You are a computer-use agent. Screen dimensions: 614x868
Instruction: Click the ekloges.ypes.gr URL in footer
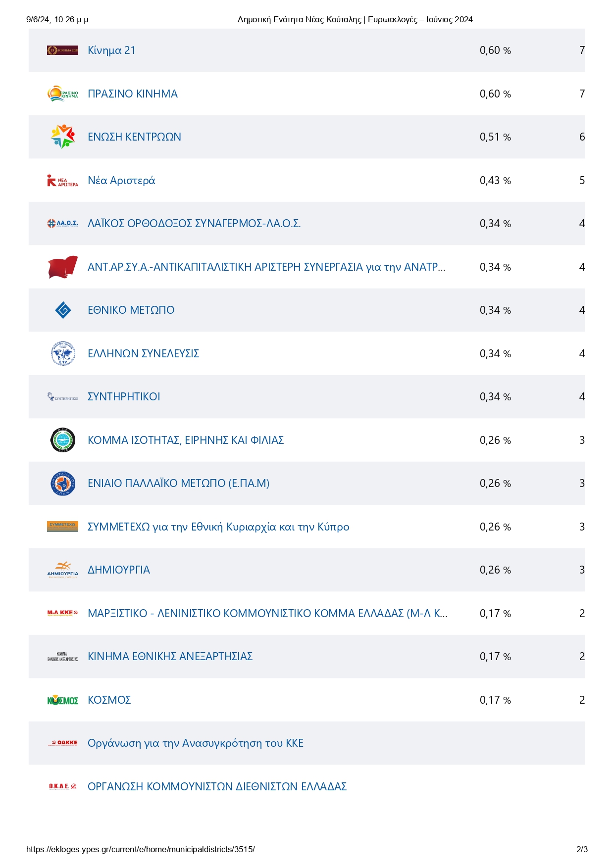pyautogui.click(x=141, y=850)
